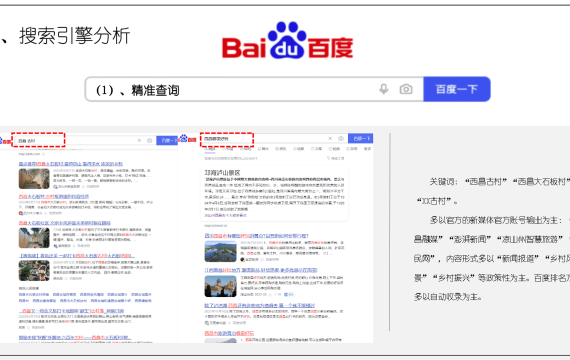The width and height of the screenshot is (570, 360).
Task: Select the 文库 tab in right results screenshot
Action: click(x=317, y=149)
